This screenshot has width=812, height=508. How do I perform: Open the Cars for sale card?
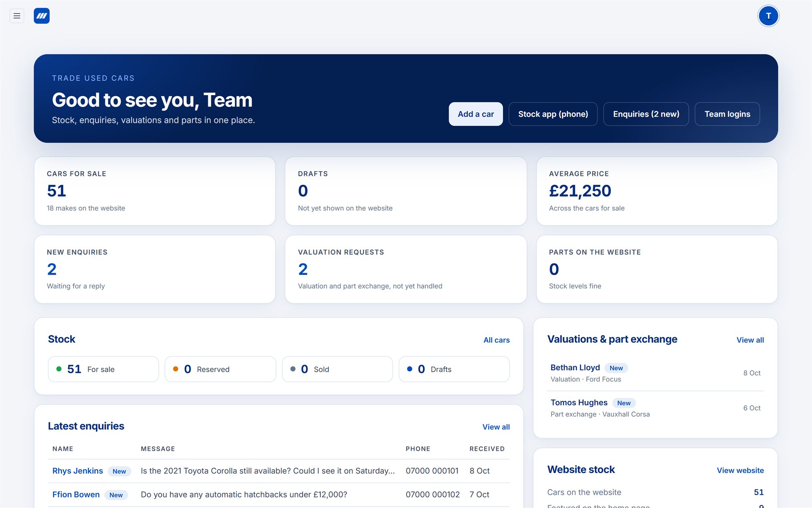[155, 191]
